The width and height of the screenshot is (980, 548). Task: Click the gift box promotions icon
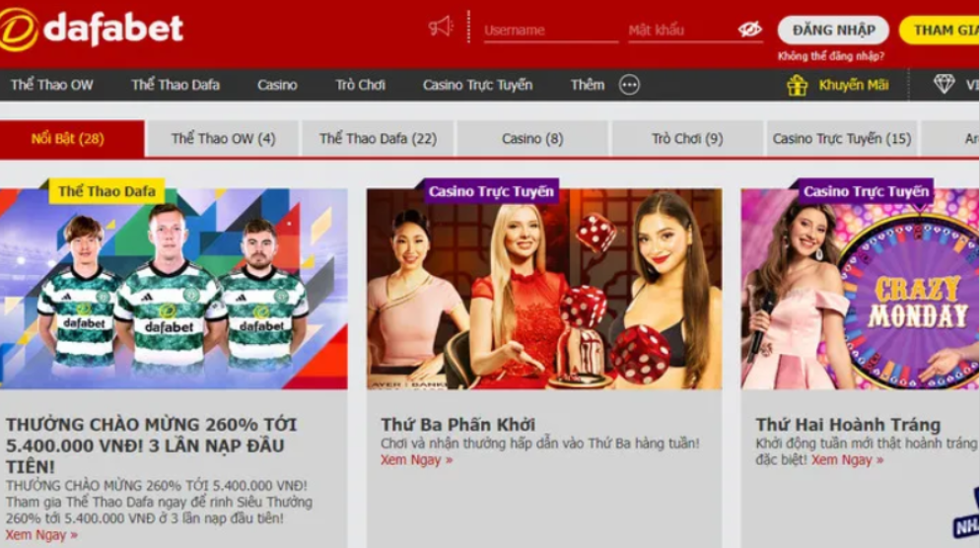pos(797,85)
